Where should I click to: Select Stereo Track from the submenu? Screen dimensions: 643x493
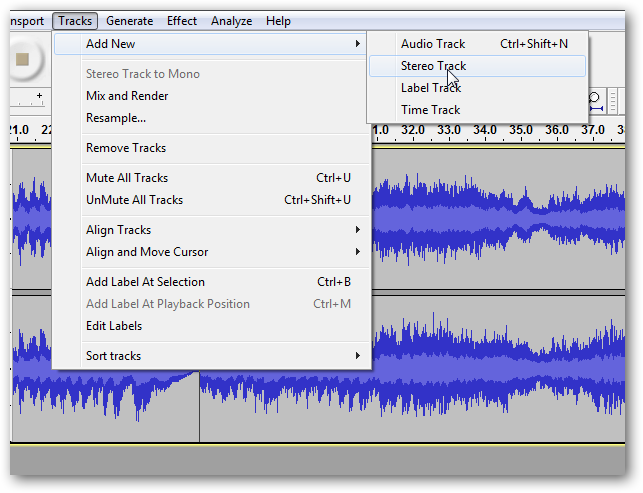click(x=477, y=66)
